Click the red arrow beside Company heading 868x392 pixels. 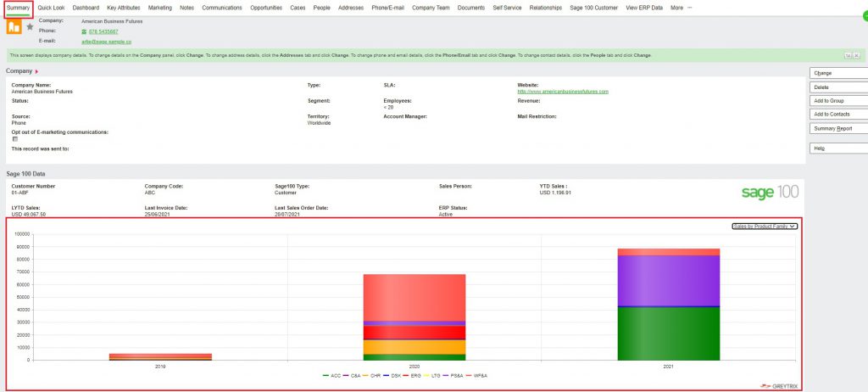pos(36,71)
